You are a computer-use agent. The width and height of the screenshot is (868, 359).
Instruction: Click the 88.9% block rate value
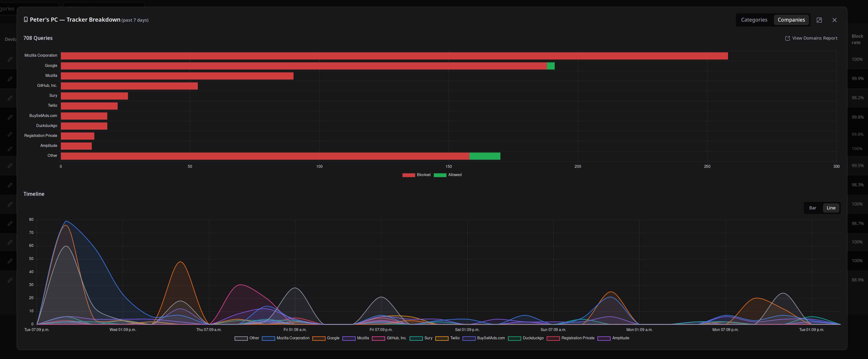(x=857, y=280)
